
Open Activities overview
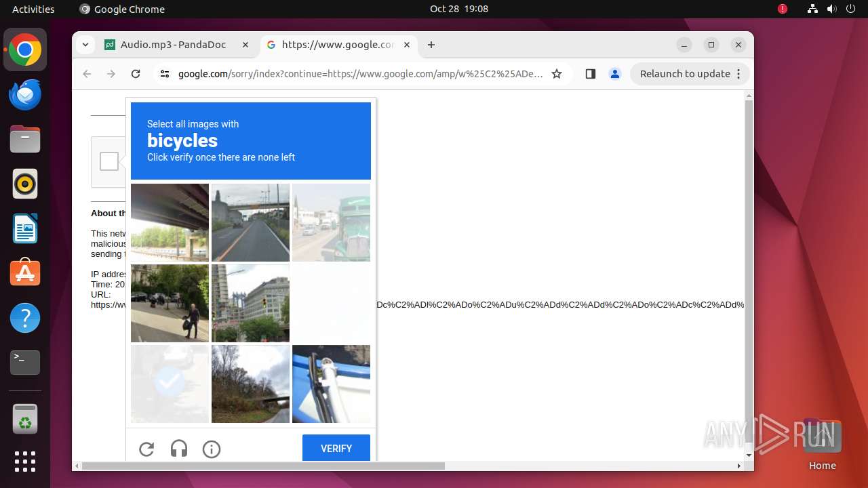(33, 9)
